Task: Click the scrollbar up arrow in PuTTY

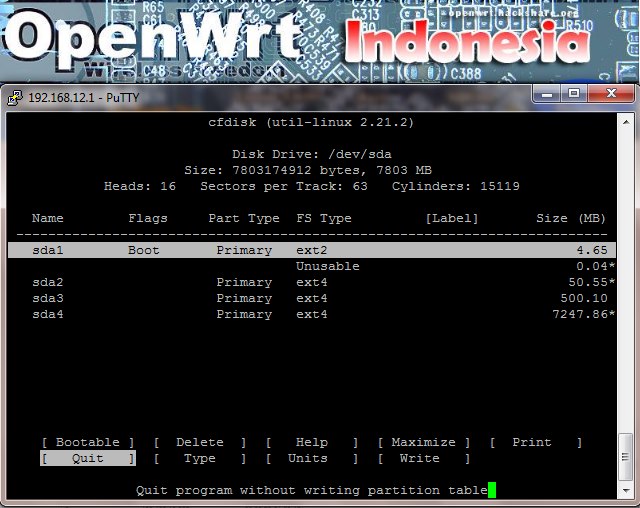Action: click(626, 122)
